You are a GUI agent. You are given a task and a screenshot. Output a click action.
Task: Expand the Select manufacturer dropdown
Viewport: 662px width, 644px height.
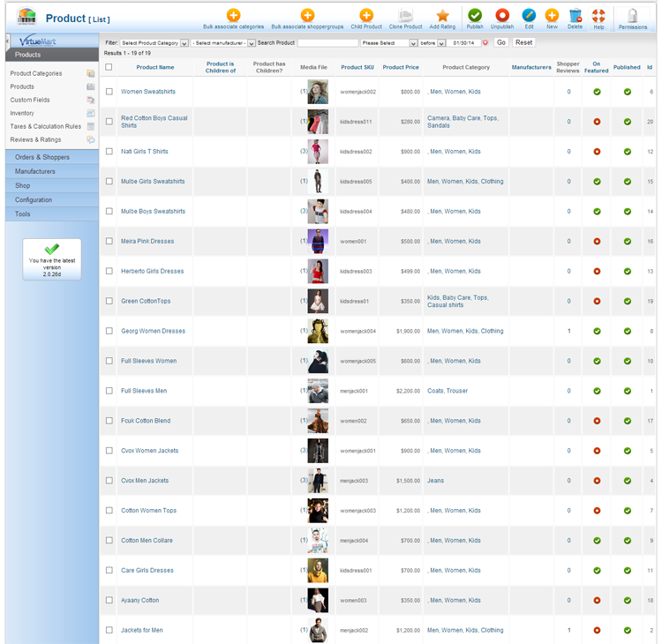click(222, 42)
